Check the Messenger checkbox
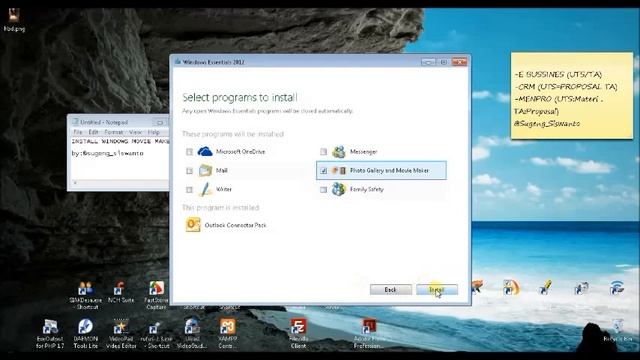 tap(323, 152)
